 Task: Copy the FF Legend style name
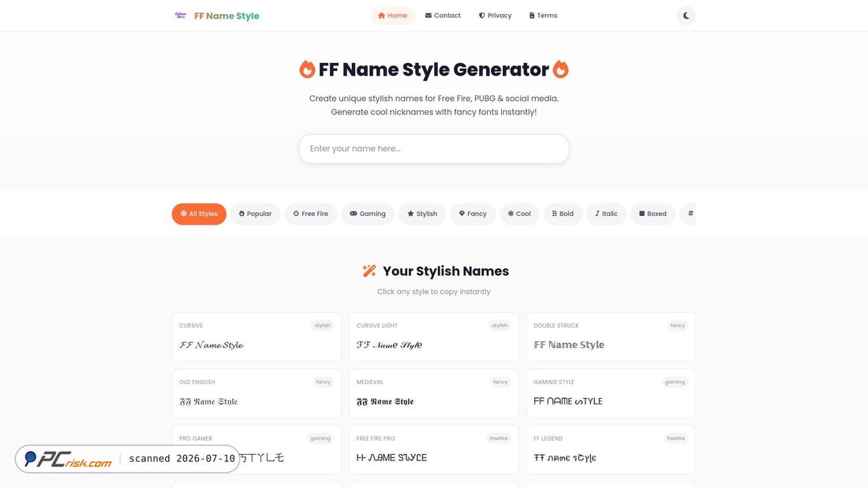[611, 450]
